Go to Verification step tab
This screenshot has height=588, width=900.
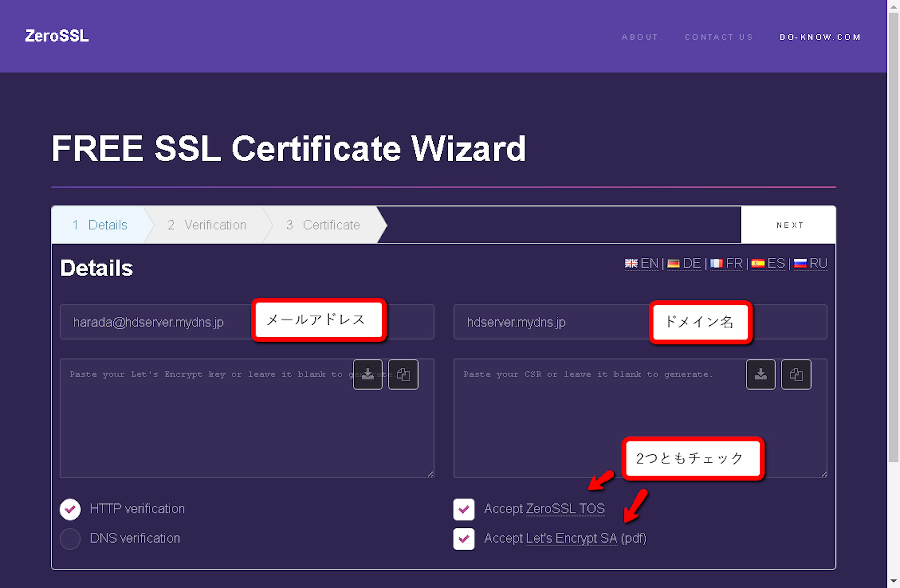point(207,225)
